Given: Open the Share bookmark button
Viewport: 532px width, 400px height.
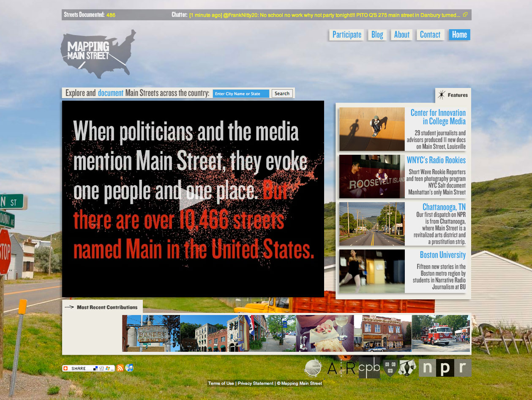Looking at the screenshot, I should pos(88,368).
